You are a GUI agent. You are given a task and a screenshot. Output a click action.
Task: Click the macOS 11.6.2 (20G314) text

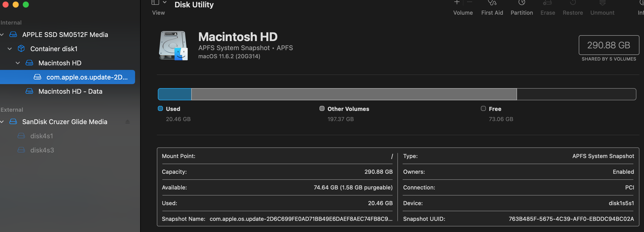pos(229,56)
